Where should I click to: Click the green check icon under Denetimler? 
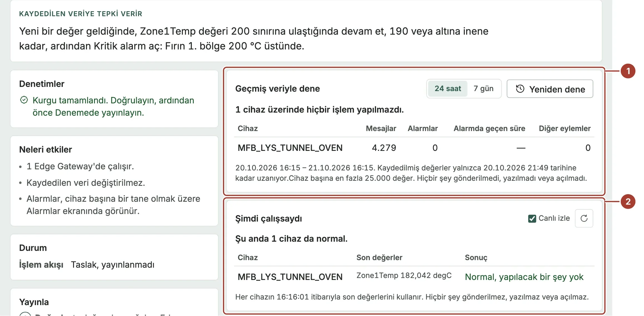(24, 100)
